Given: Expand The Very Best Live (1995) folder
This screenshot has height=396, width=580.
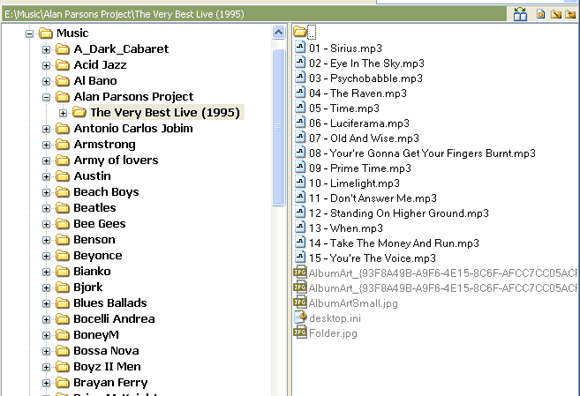Looking at the screenshot, I should 63,113.
